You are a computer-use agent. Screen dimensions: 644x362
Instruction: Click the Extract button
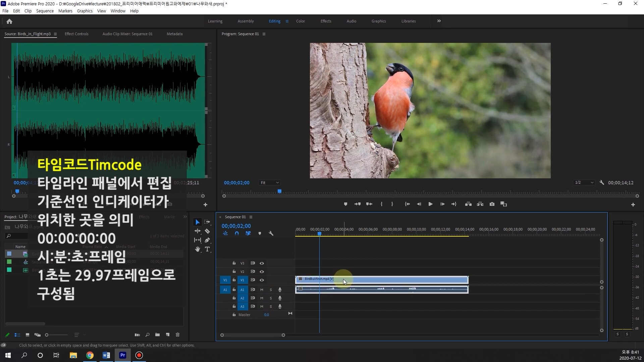click(480, 204)
